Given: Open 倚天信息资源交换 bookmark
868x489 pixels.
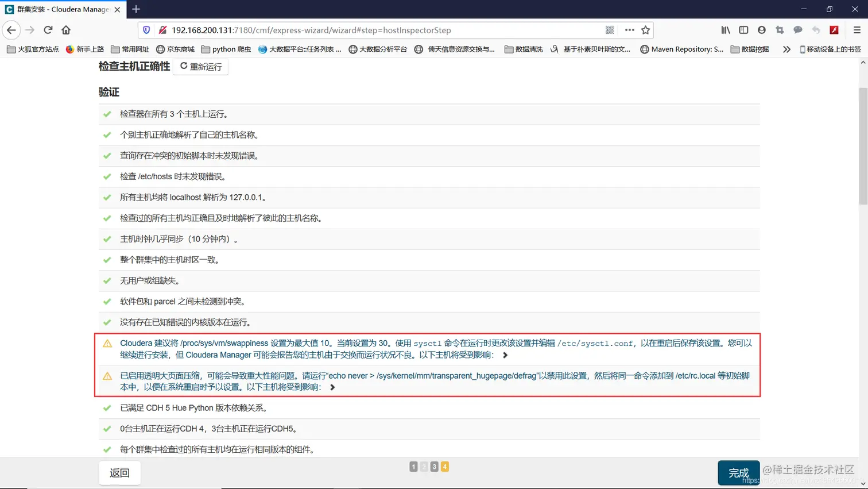Looking at the screenshot, I should click(x=455, y=49).
